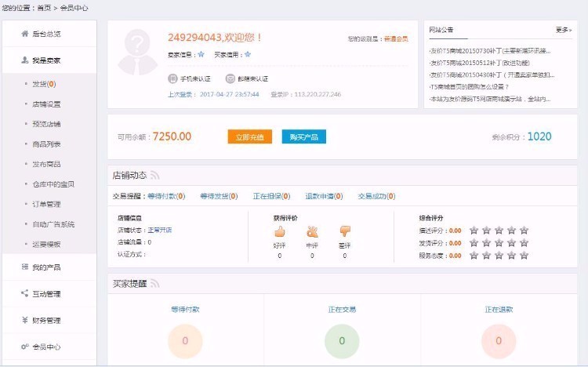This screenshot has width=588, height=367.
Task: Click the home icon beside 后台总览
Action: [25, 34]
